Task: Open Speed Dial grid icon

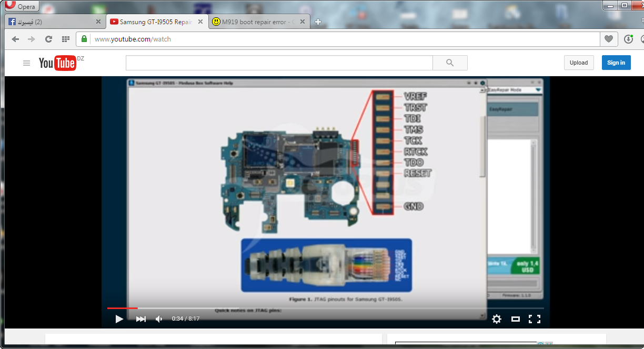Action: point(66,39)
